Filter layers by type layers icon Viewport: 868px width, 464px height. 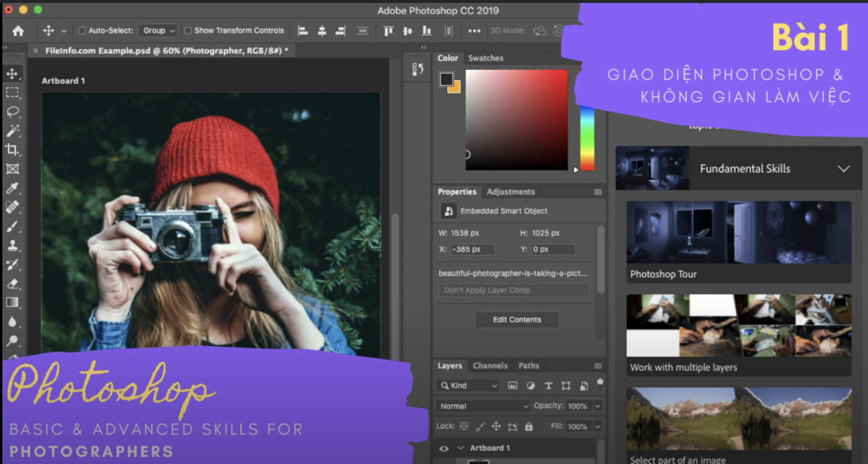coord(548,385)
